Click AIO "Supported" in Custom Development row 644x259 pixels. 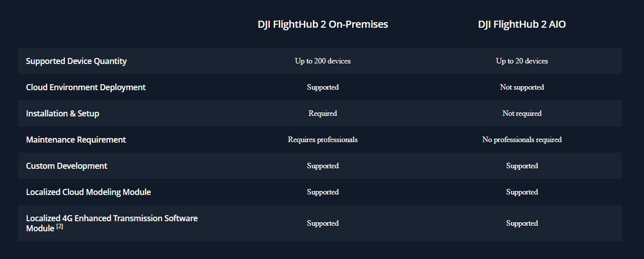(522, 166)
